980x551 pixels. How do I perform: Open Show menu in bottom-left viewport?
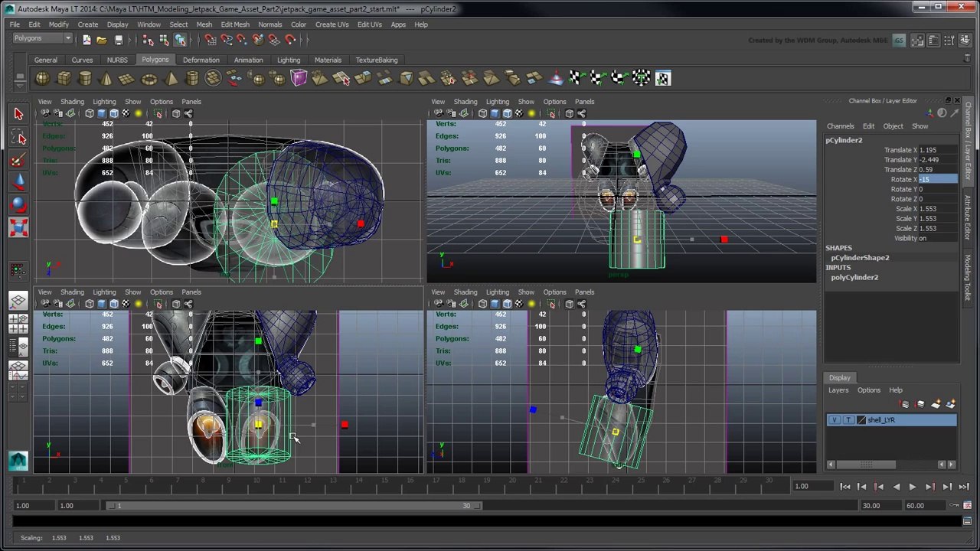tap(132, 292)
